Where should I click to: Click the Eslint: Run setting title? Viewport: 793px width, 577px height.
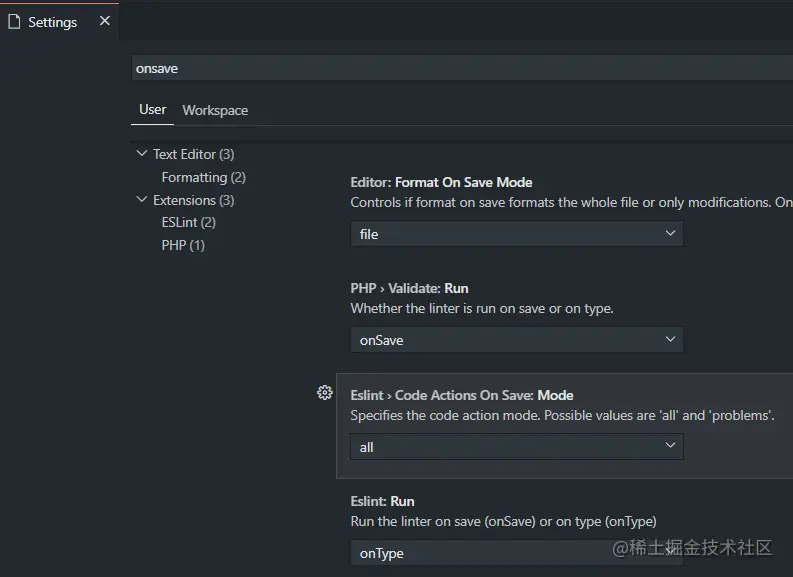382,501
